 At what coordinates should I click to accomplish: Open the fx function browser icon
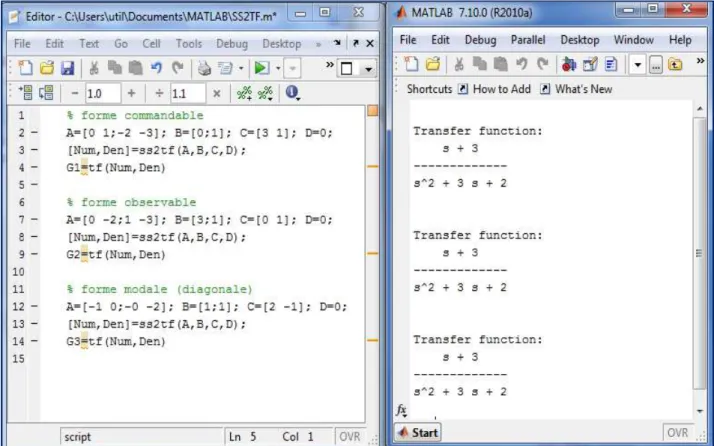[x=401, y=410]
